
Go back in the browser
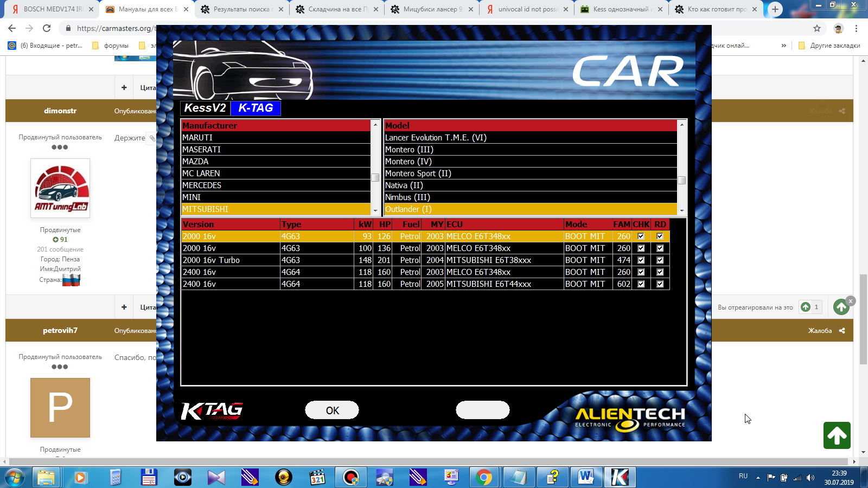click(x=12, y=28)
